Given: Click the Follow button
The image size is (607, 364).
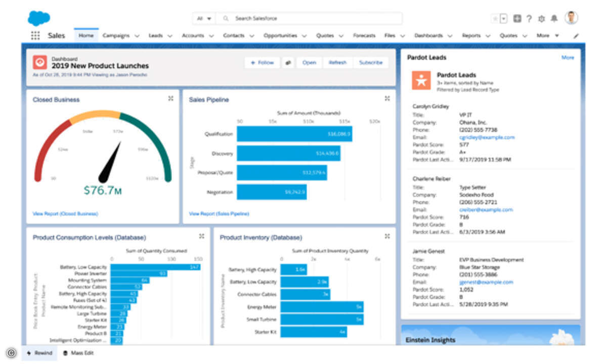Looking at the screenshot, I should pos(262,63).
